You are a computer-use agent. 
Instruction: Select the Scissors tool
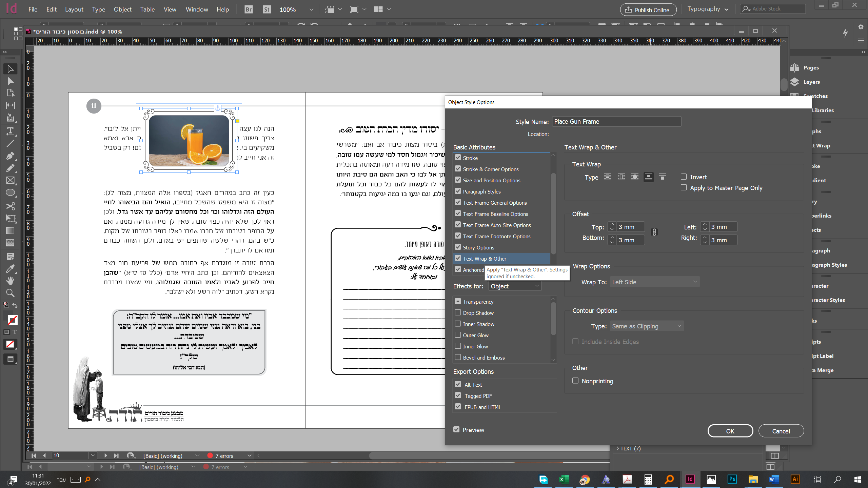coord(10,206)
